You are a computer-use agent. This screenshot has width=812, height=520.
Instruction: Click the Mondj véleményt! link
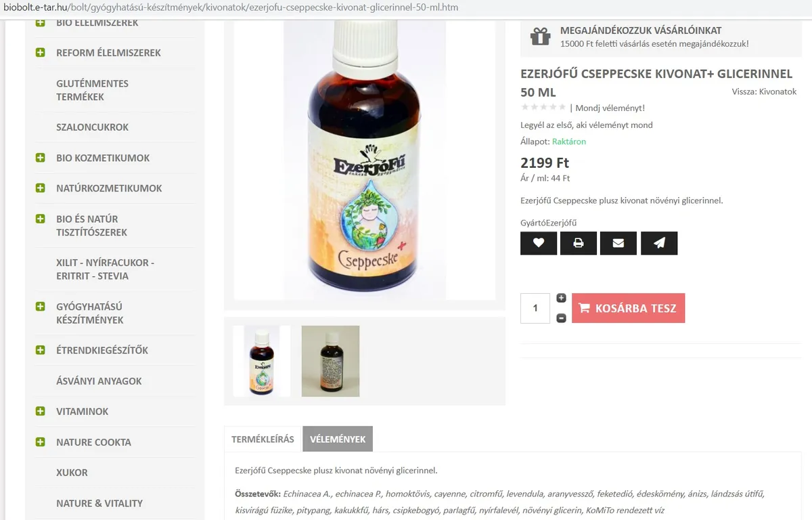[x=610, y=108]
